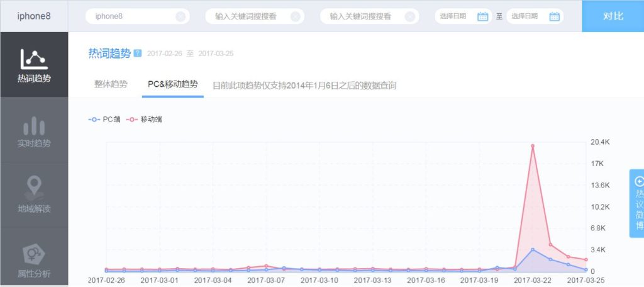644x287 pixels.
Task: Focus the second 输入关键词搜搜看 input
Action: tap(255, 16)
